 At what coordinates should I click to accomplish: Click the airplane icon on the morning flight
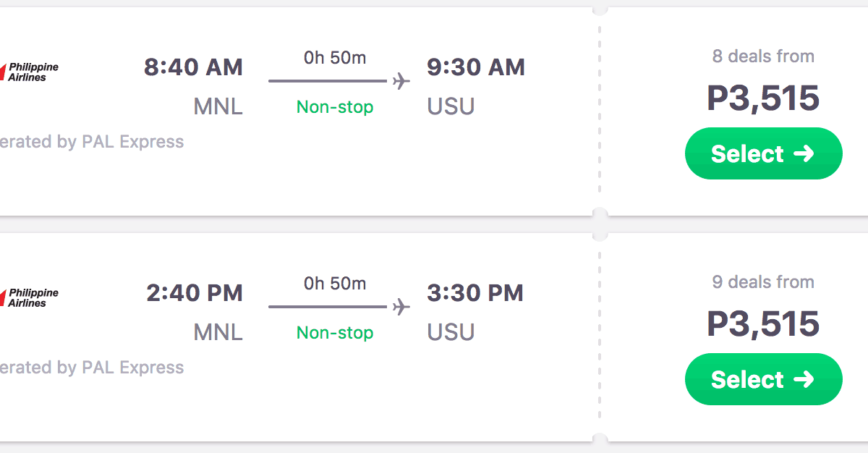(x=401, y=81)
